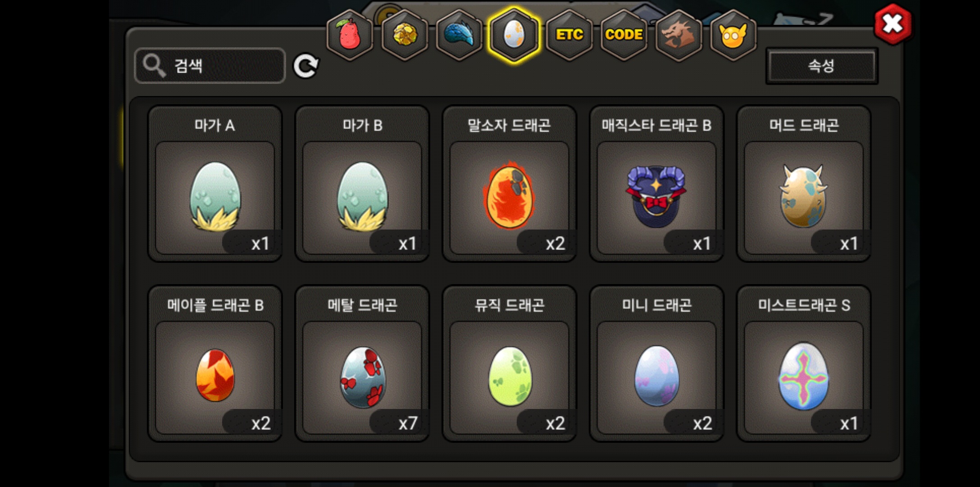Open the brown dragon head tab

coord(679,35)
